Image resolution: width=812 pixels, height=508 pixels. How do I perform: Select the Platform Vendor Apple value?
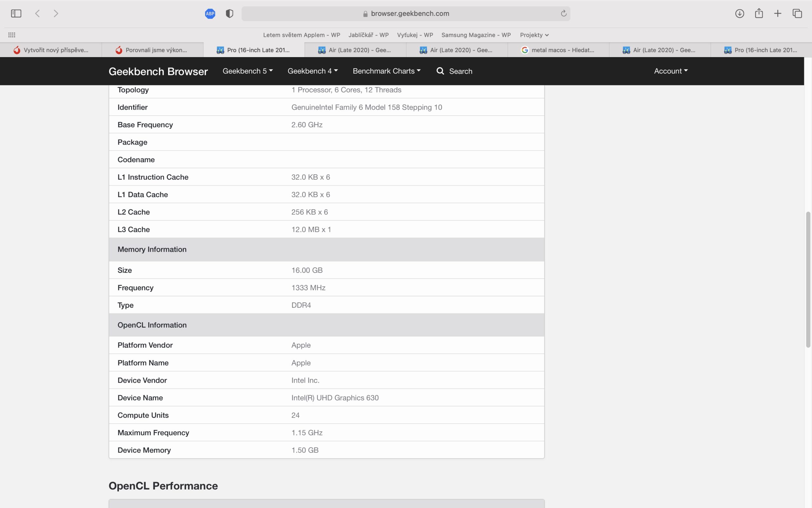click(x=301, y=345)
